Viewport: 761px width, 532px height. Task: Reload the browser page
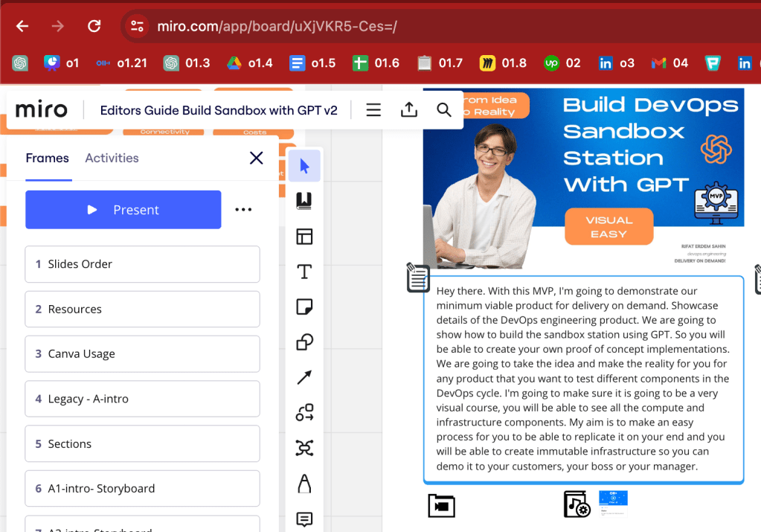(x=94, y=26)
